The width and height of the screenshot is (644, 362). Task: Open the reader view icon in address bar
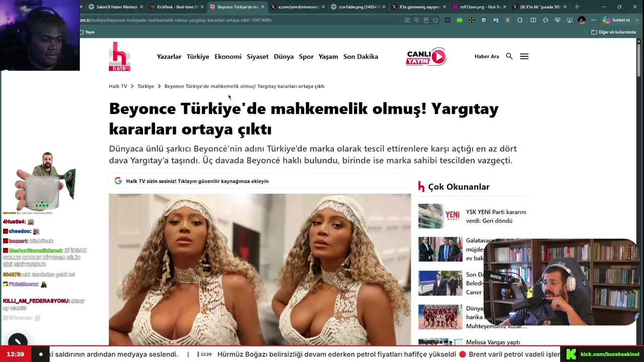point(426,20)
